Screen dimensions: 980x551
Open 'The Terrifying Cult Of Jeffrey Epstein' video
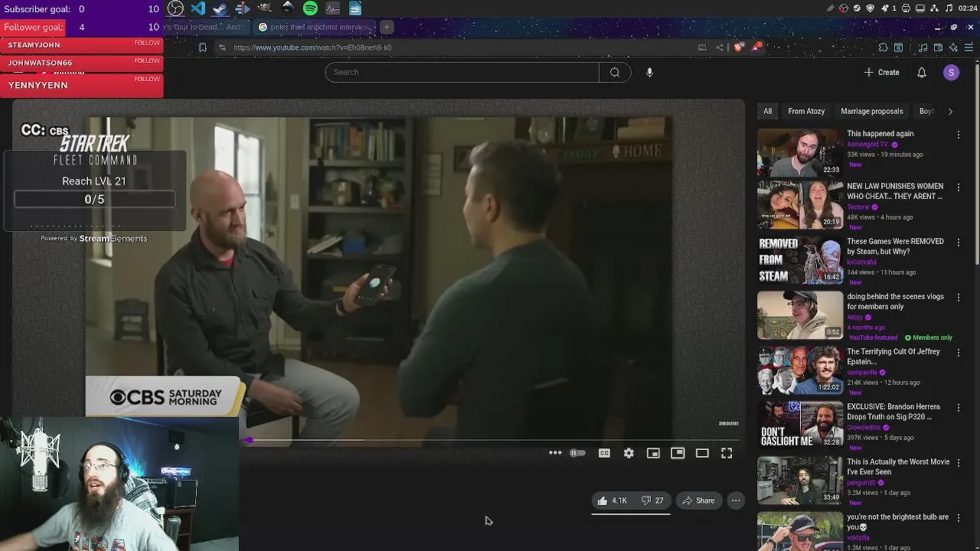(799, 370)
